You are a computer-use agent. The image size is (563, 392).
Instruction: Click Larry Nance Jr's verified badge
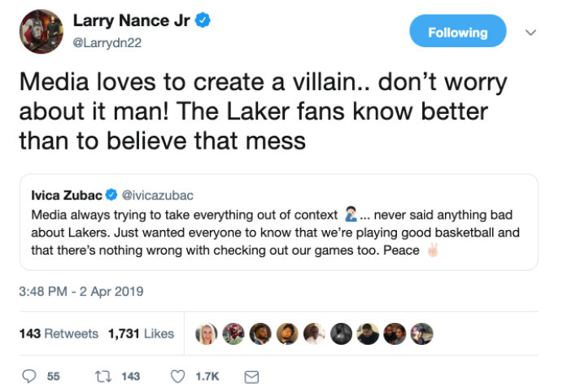203,21
